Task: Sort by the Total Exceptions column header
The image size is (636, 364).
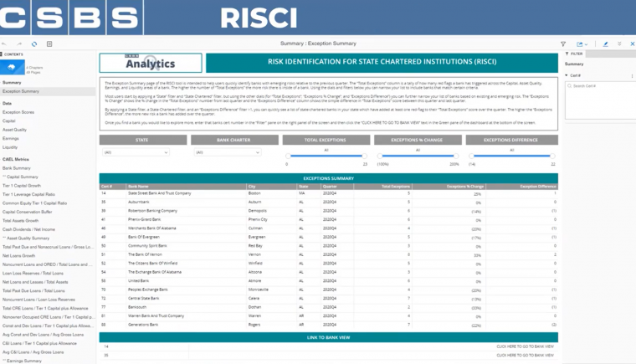Action: coord(382,187)
